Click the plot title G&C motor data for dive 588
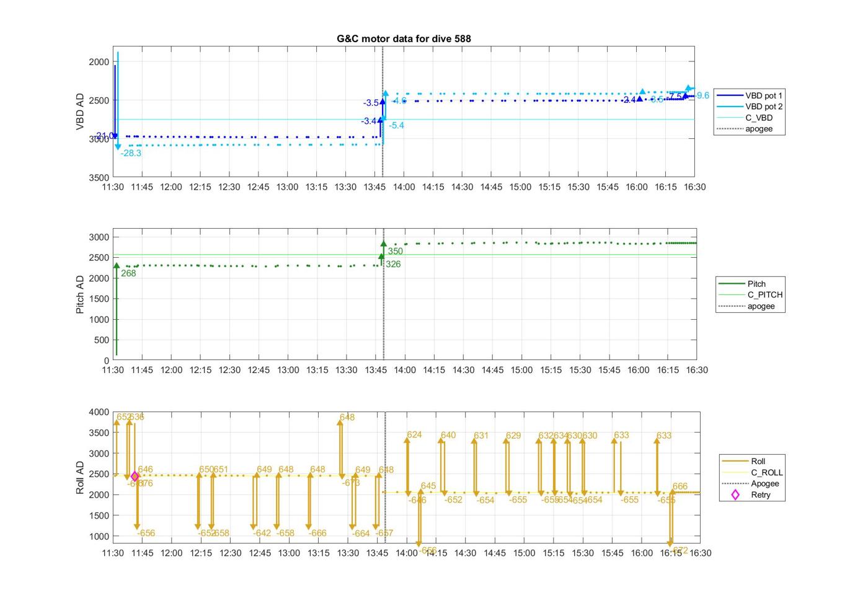 click(404, 38)
